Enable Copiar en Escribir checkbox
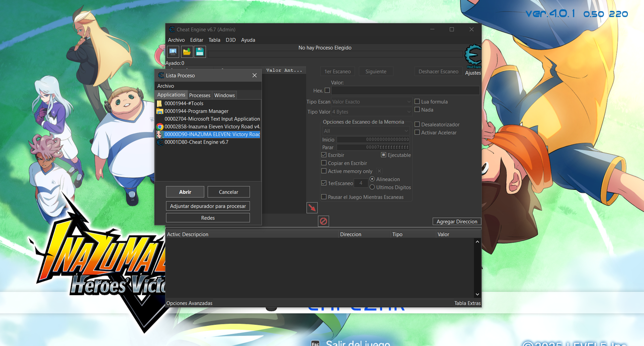The height and width of the screenshot is (346, 644). pos(324,163)
